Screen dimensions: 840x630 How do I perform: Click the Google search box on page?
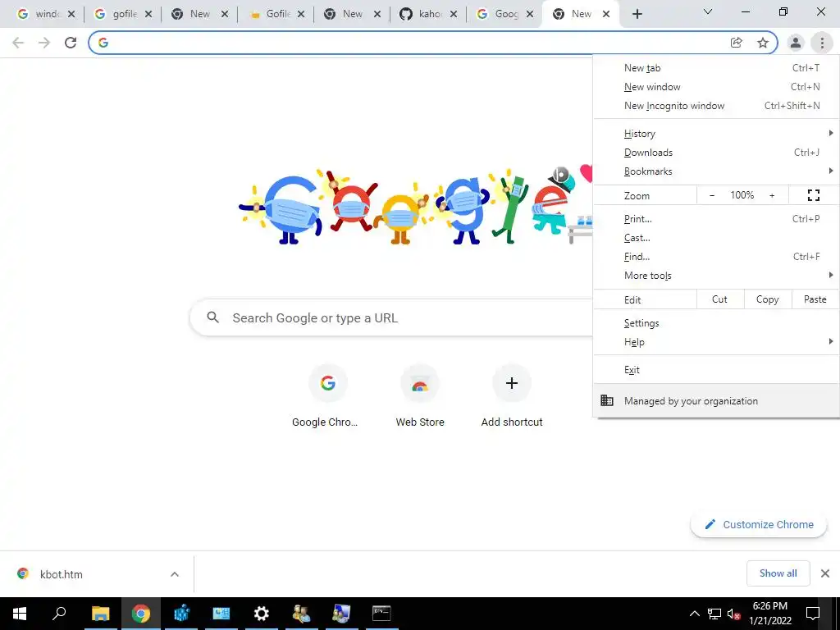(x=392, y=317)
